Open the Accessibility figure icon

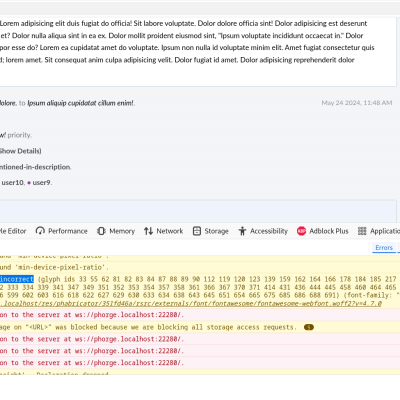[x=242, y=231]
